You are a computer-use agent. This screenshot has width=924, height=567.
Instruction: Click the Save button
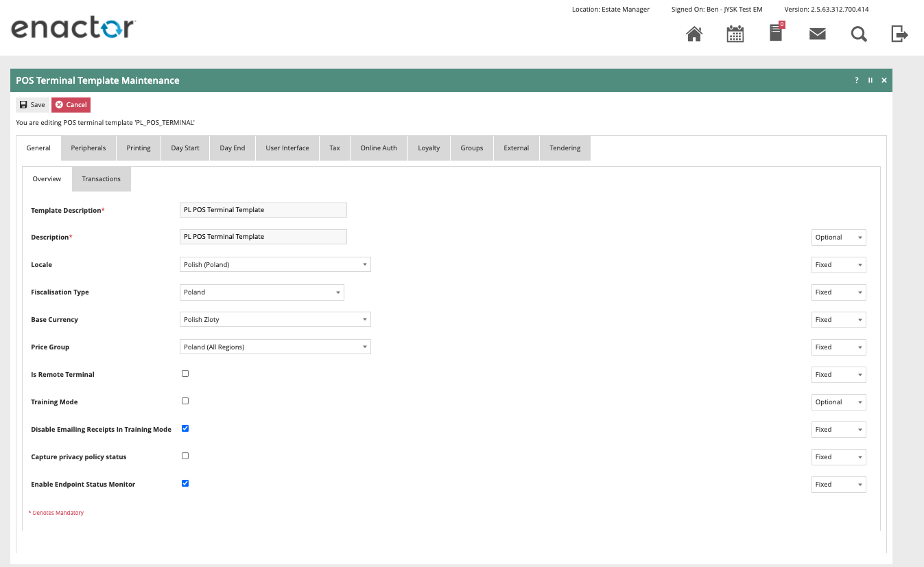tap(32, 105)
